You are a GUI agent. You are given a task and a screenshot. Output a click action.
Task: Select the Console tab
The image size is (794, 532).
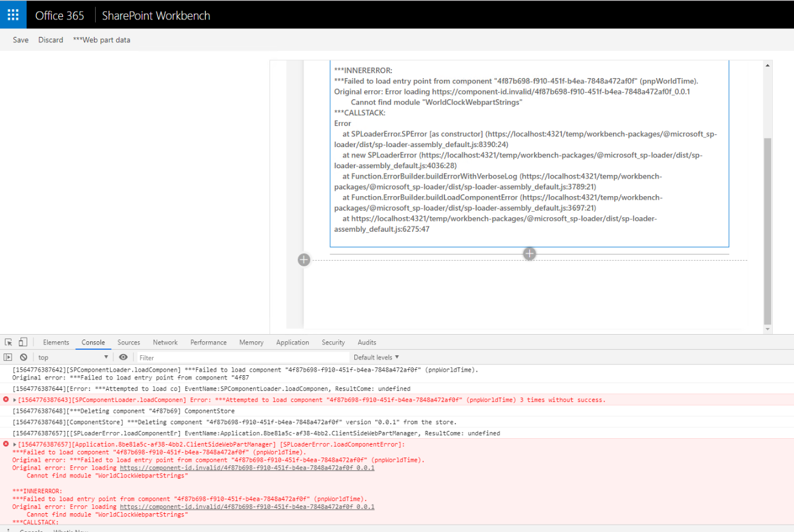[x=93, y=343]
